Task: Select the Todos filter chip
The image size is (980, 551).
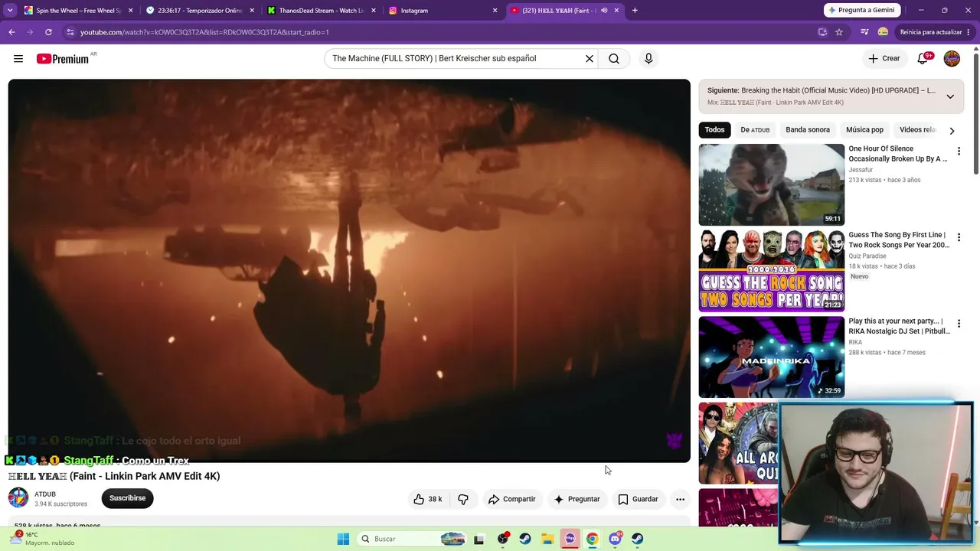Action: (714, 130)
